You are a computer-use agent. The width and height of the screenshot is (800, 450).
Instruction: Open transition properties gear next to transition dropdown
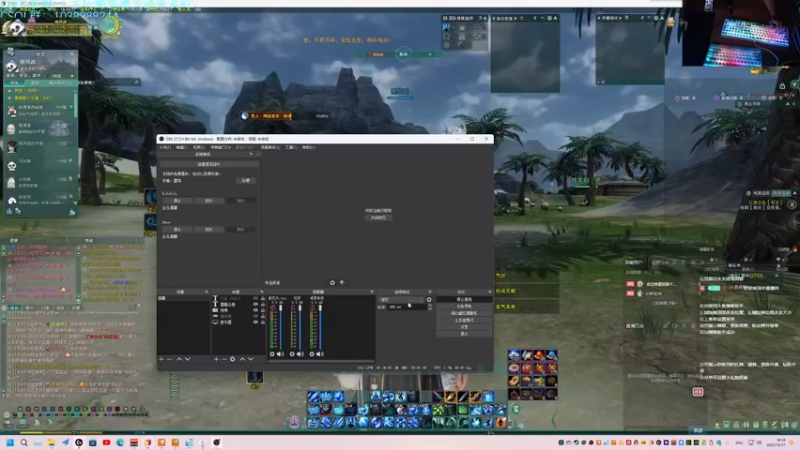click(429, 299)
